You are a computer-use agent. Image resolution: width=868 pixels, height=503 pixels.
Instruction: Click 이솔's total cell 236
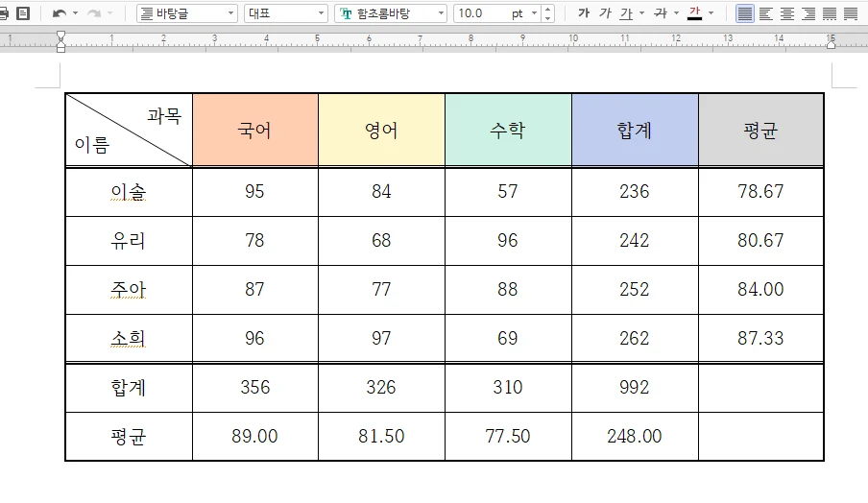pyautogui.click(x=635, y=192)
